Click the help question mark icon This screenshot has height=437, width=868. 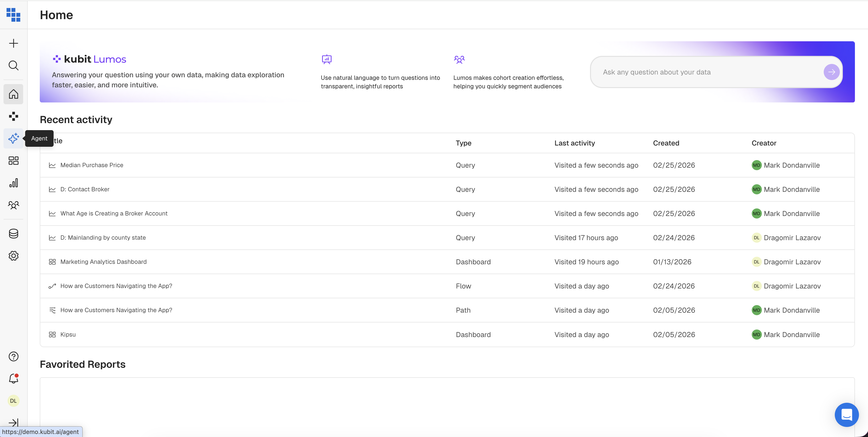coord(14,356)
